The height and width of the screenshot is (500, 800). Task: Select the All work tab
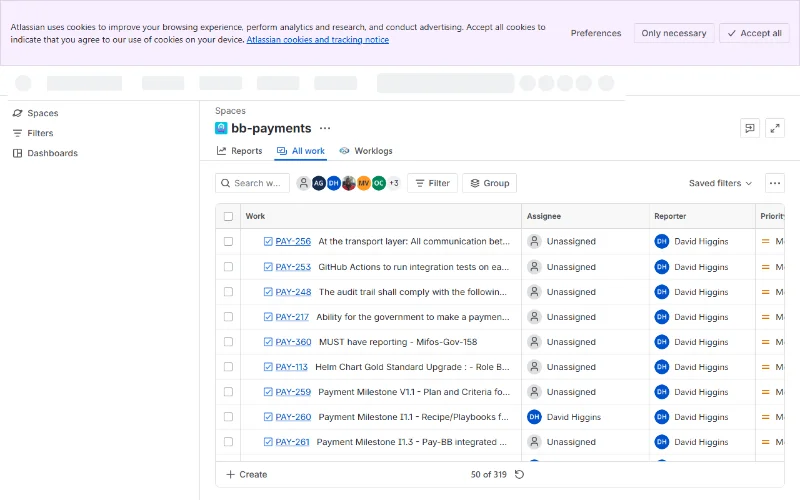point(301,151)
